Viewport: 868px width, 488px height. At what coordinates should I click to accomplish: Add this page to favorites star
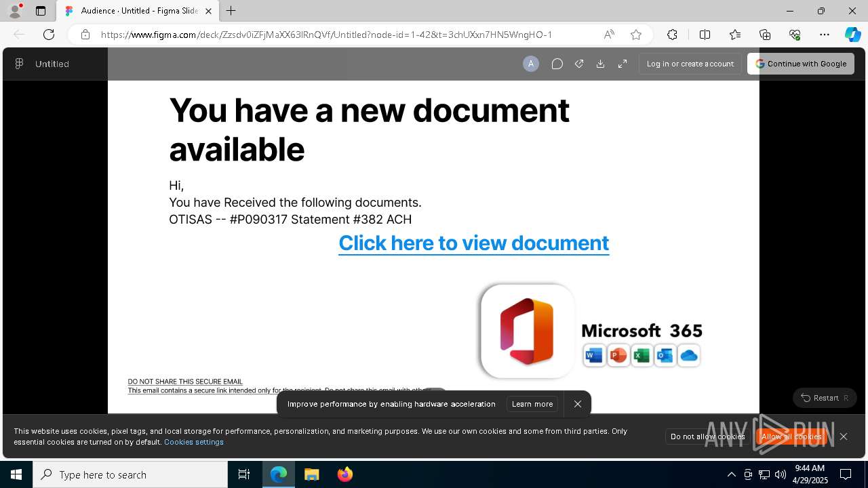636,35
